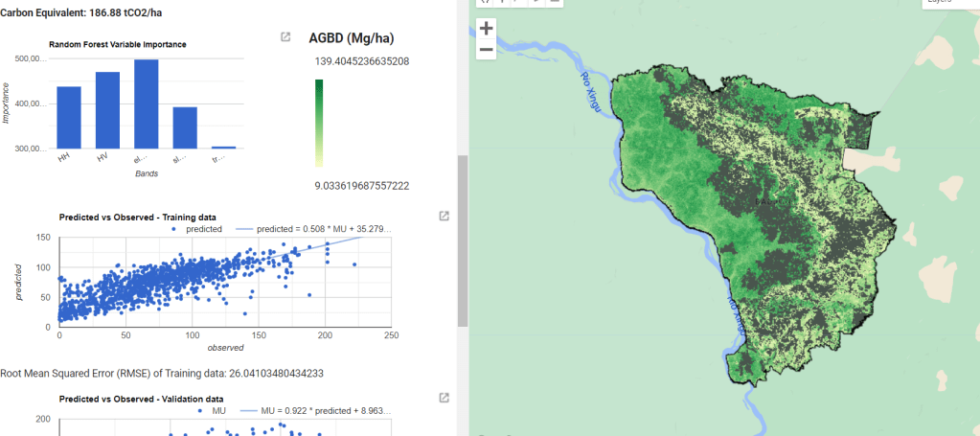
Task: Select the HV bar in importance chart
Action: click(x=107, y=110)
